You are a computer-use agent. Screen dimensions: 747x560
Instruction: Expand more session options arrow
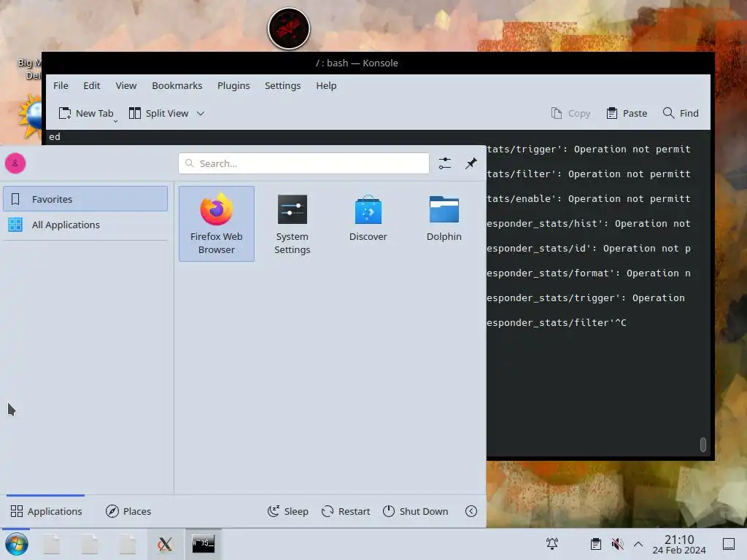[471, 511]
